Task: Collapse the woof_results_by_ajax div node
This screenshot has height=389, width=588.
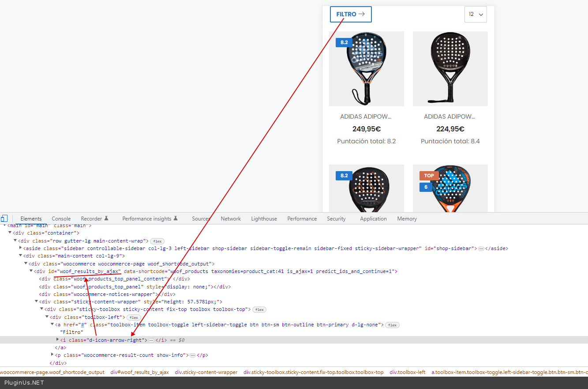Action: [31, 271]
